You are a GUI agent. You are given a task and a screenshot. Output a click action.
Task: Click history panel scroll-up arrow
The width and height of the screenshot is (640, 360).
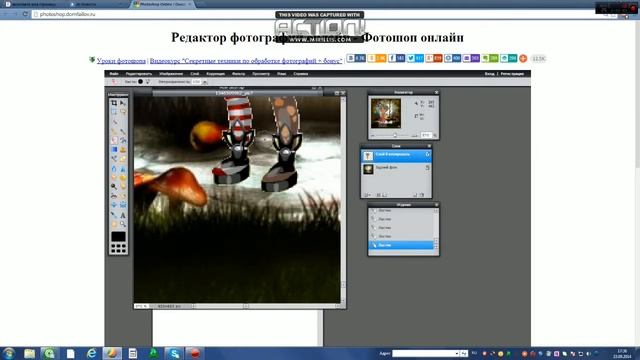(x=436, y=211)
